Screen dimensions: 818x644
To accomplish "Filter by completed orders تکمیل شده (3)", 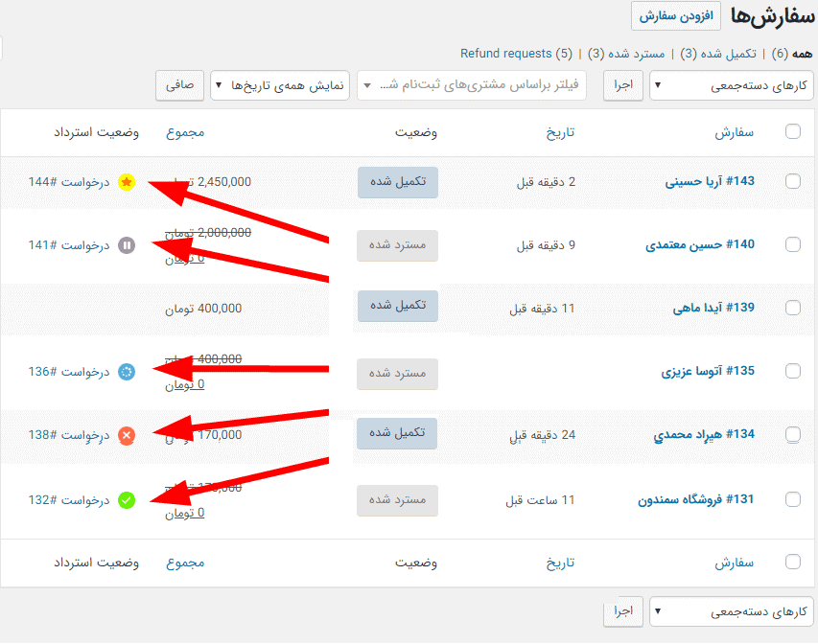I will point(718,54).
